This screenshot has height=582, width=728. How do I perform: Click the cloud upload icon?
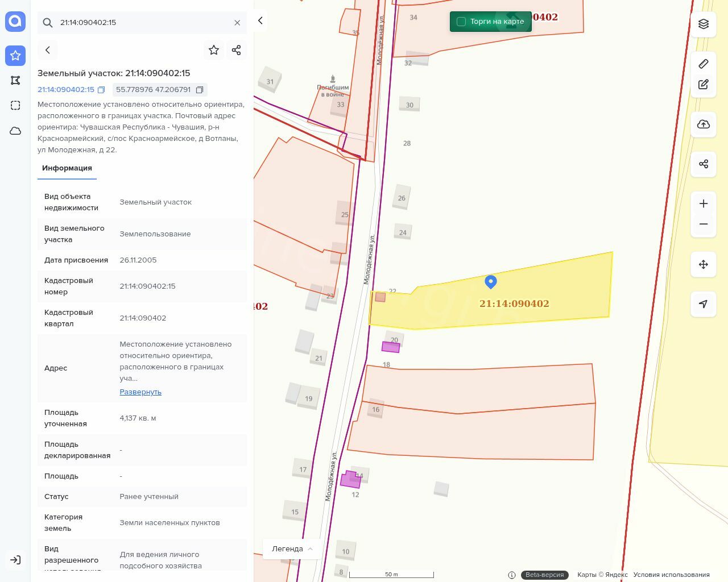tap(704, 124)
